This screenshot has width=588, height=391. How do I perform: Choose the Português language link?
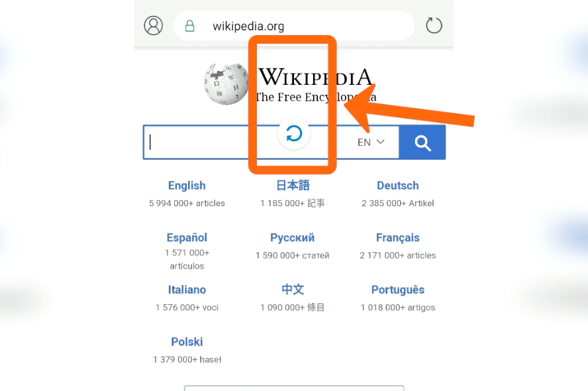(x=397, y=290)
